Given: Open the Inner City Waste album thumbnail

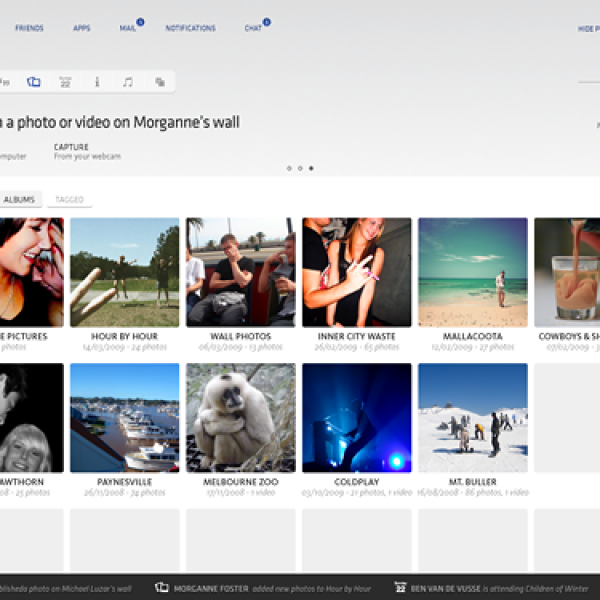Looking at the screenshot, I should click(x=357, y=272).
